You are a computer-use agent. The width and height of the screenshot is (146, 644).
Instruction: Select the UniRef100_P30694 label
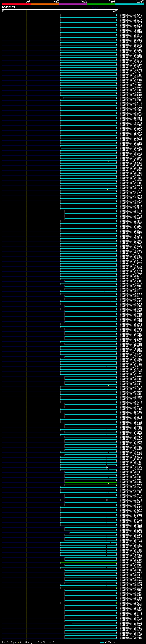click(131, 70)
